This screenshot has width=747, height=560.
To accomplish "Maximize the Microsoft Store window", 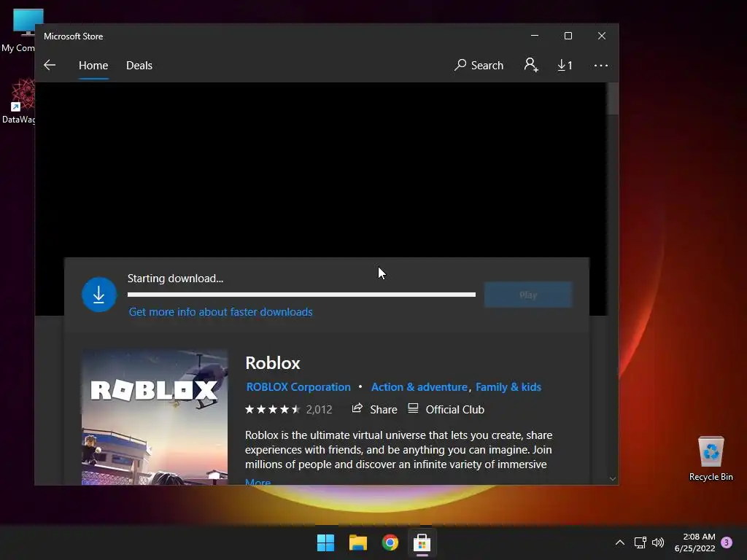I will point(568,36).
